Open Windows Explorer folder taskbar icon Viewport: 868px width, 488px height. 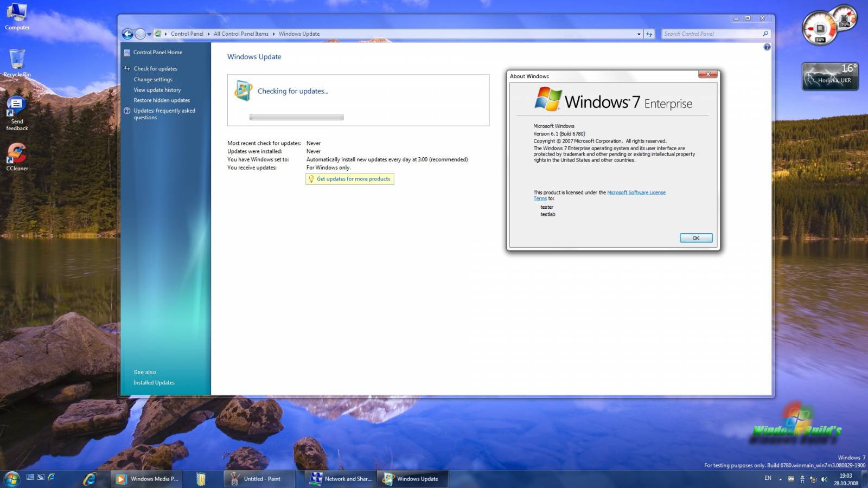pos(201,479)
